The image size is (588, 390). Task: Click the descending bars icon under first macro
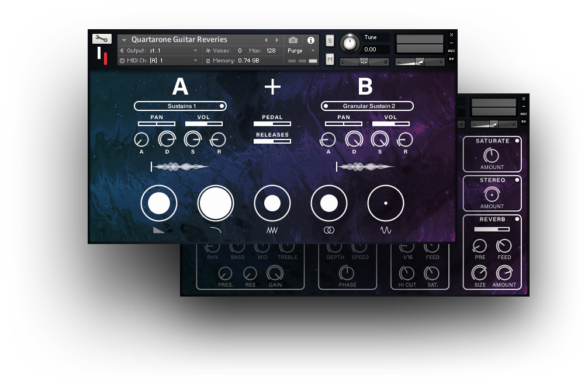coord(158,230)
